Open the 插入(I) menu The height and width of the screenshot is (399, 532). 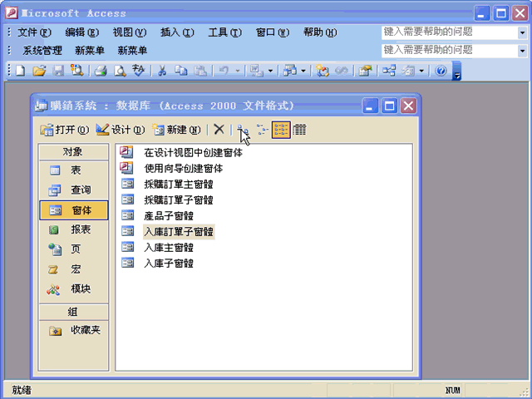(177, 32)
